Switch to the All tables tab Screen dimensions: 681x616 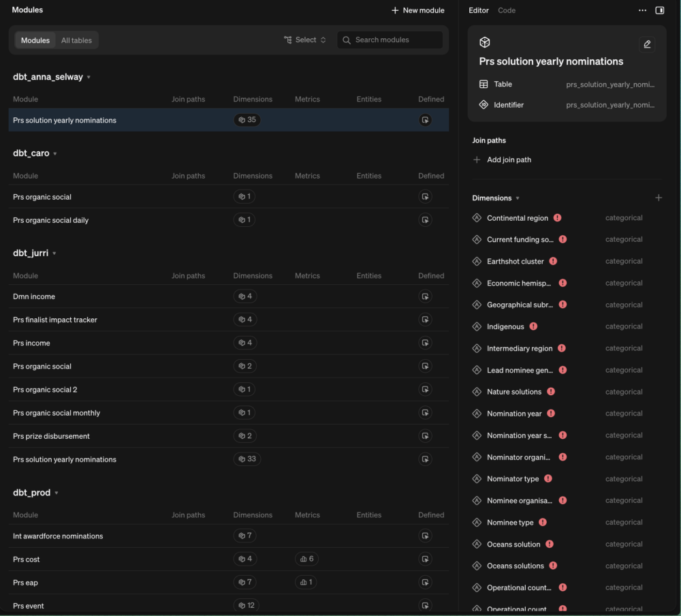76,40
